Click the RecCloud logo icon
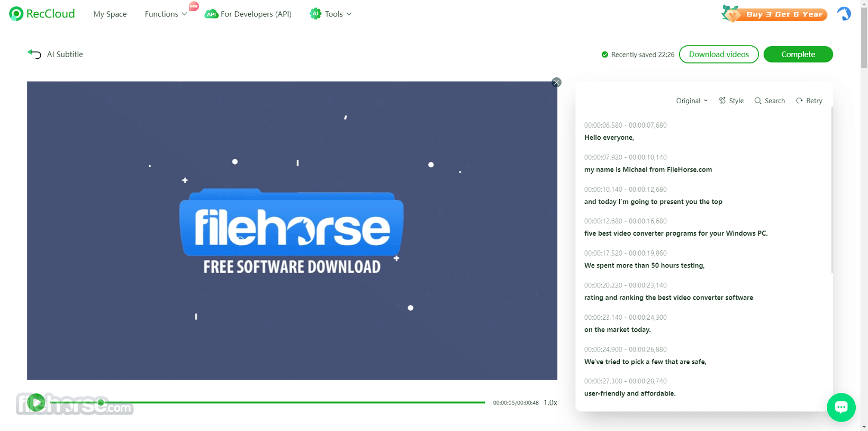The height and width of the screenshot is (431, 868). pyautogui.click(x=16, y=14)
